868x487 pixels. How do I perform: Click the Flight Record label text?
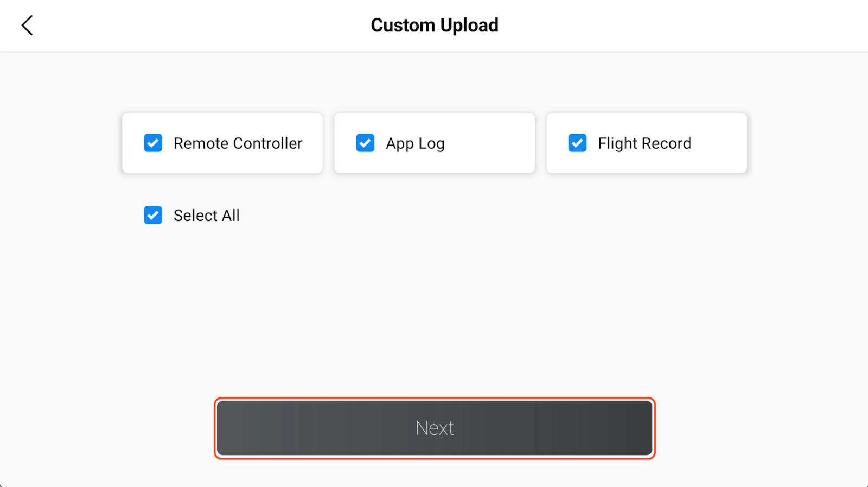[644, 143]
